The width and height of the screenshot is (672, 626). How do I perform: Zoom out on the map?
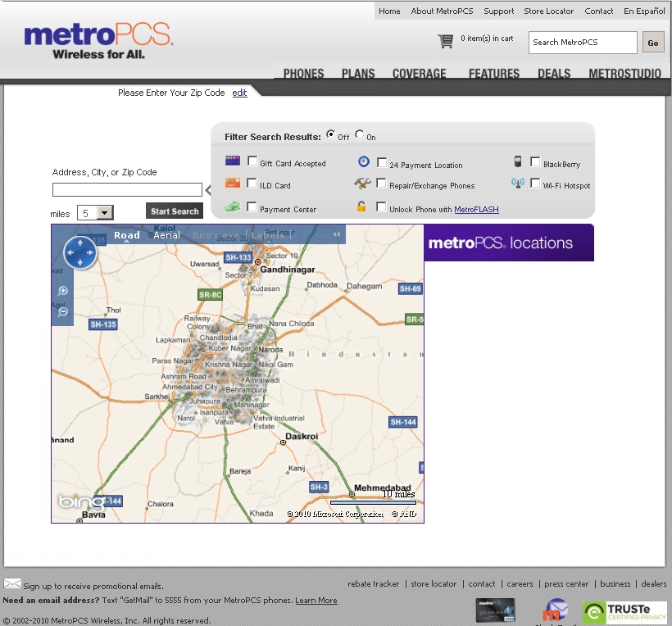(x=63, y=311)
